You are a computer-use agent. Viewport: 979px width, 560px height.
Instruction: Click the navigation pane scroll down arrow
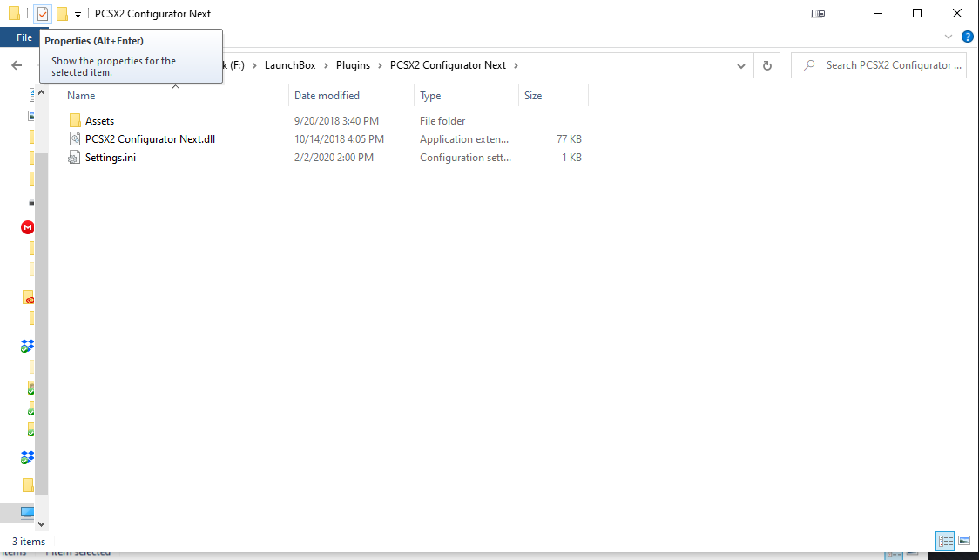[41, 523]
